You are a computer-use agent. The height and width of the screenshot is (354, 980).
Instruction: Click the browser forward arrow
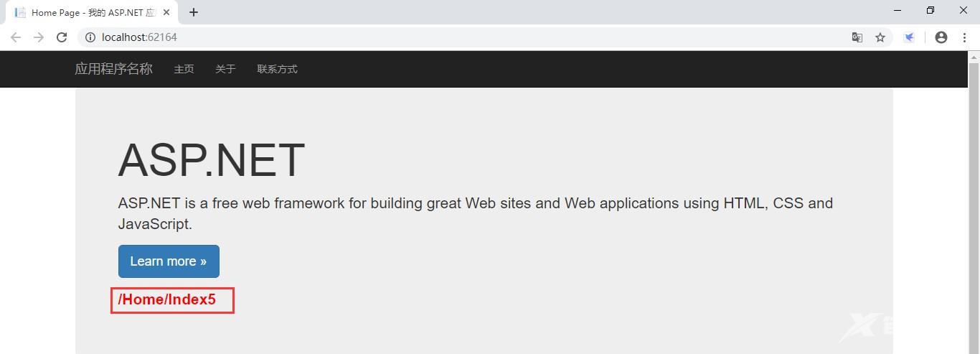(39, 37)
